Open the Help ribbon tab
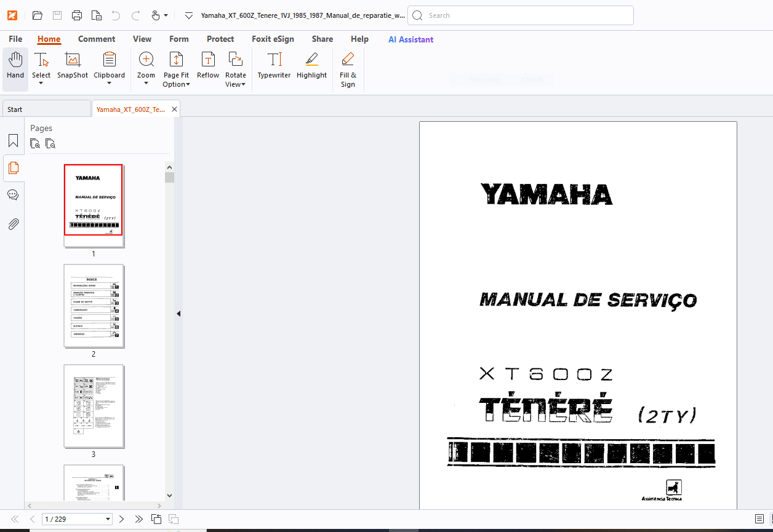The width and height of the screenshot is (773, 532). pos(359,39)
